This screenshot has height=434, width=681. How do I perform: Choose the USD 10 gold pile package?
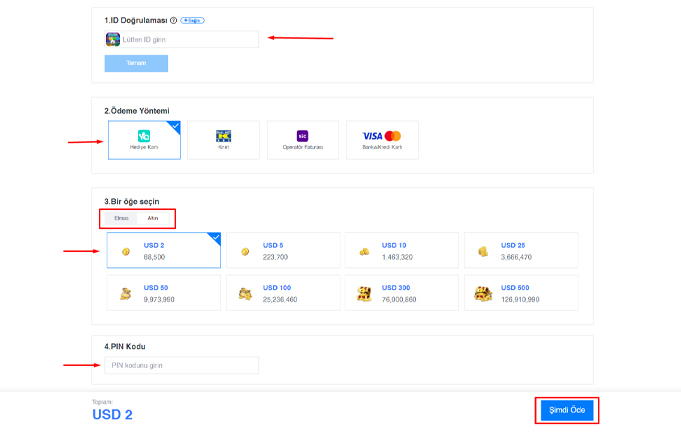click(401, 250)
